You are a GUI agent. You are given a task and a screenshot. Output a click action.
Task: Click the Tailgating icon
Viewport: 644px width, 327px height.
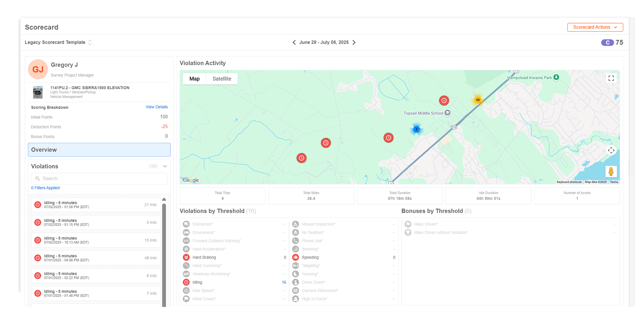[x=296, y=266]
